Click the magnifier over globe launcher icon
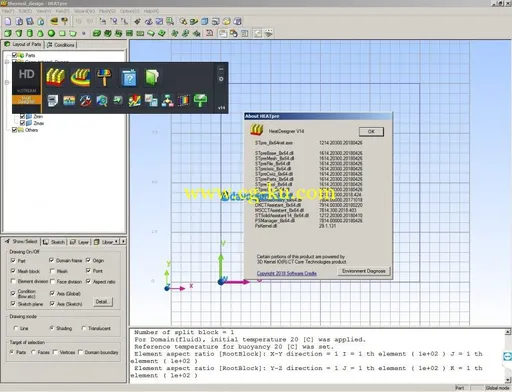Screen dimensions: 512x392 tap(102, 100)
